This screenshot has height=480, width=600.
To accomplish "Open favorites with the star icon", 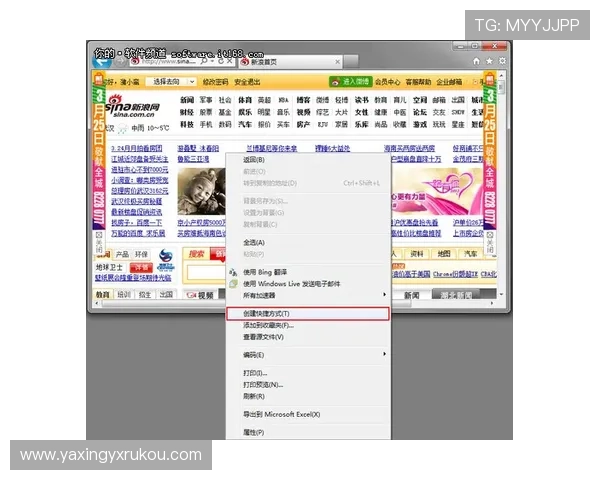I will [489, 61].
